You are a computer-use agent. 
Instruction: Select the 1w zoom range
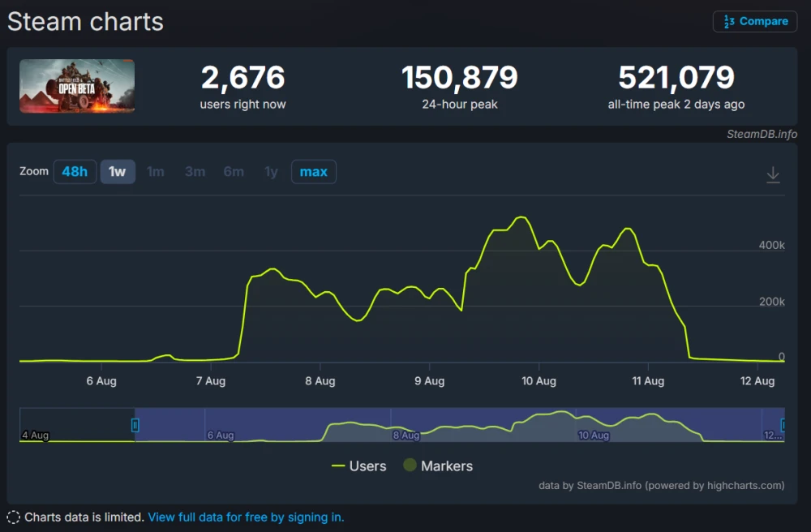(118, 172)
